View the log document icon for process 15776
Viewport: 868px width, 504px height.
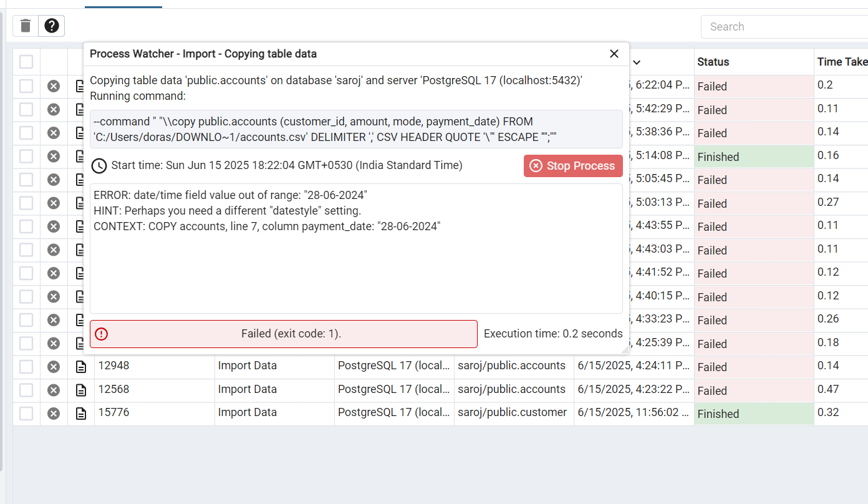tap(81, 413)
